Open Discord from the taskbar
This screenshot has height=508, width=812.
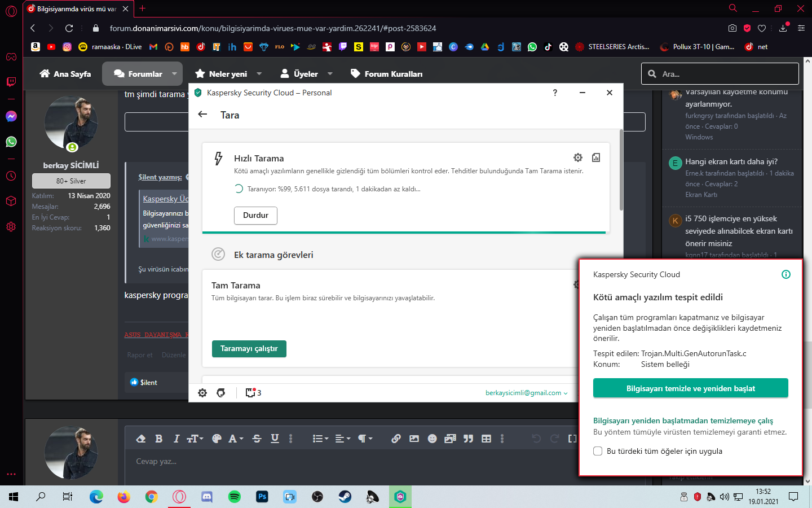[x=207, y=497]
